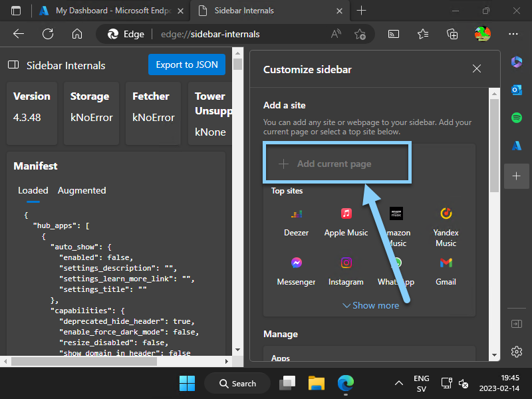Open Spotify from the sidebar
532x399 pixels.
(x=517, y=118)
